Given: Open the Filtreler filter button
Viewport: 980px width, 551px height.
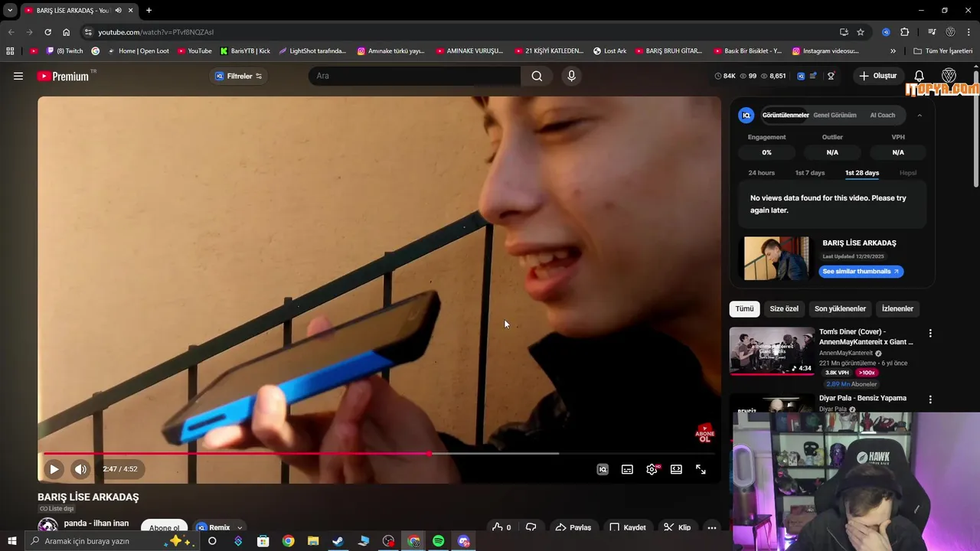Looking at the screenshot, I should [x=239, y=76].
